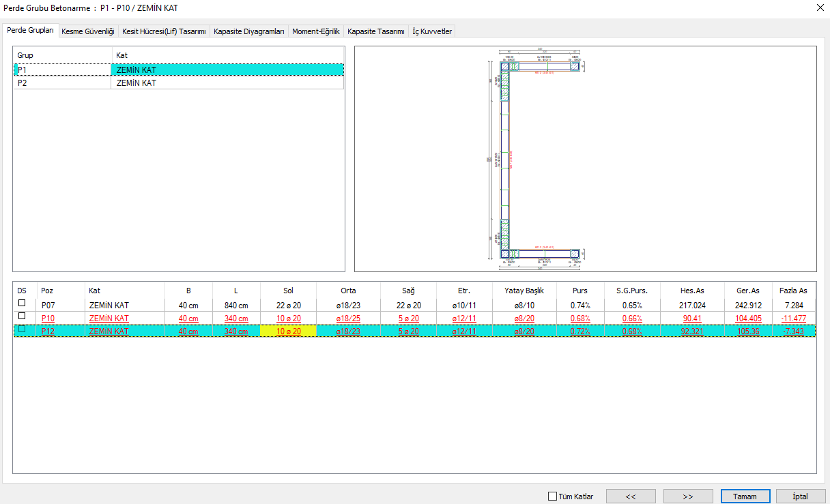Confirm with the Tamam button
The height and width of the screenshot is (504, 830).
click(745, 496)
